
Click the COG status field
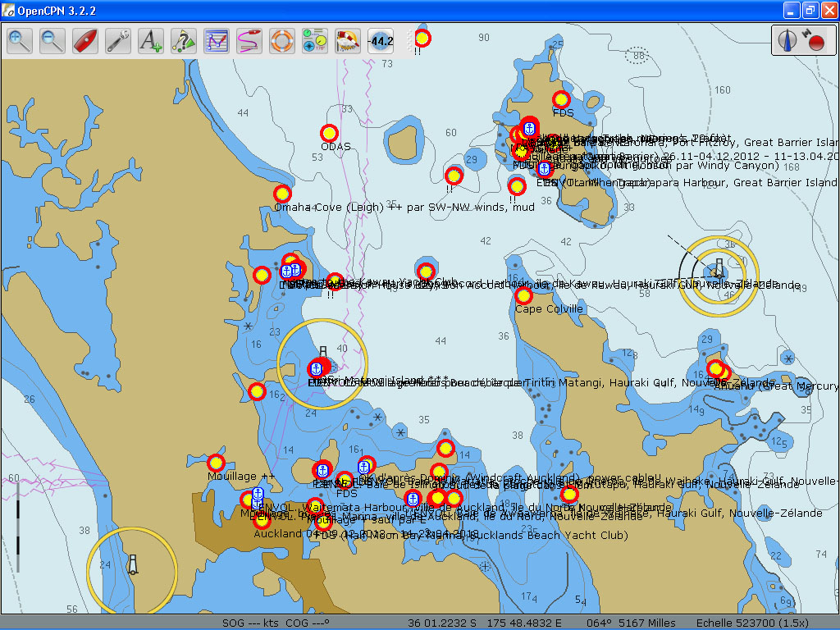click(308, 623)
